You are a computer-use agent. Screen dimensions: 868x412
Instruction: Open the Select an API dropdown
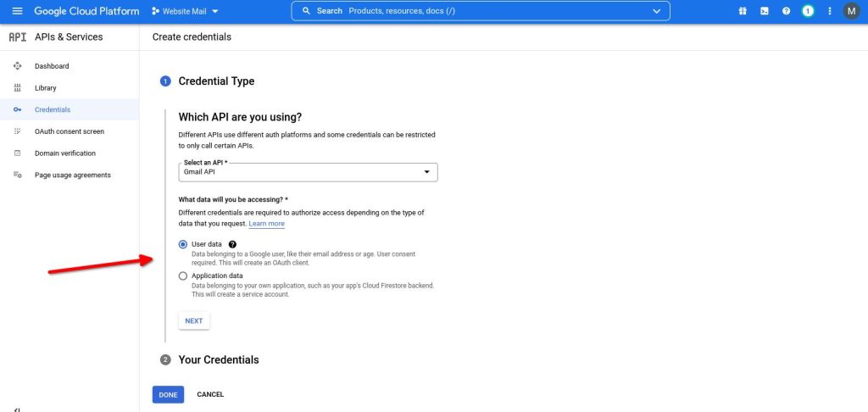(308, 172)
